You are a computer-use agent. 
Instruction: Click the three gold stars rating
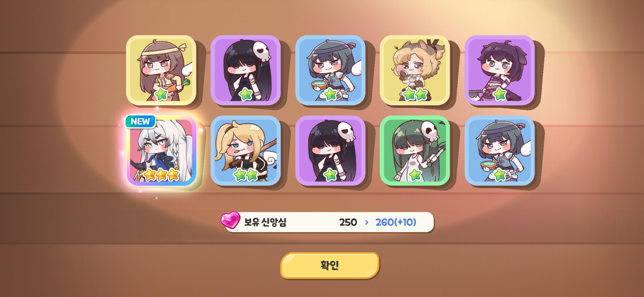tap(161, 175)
